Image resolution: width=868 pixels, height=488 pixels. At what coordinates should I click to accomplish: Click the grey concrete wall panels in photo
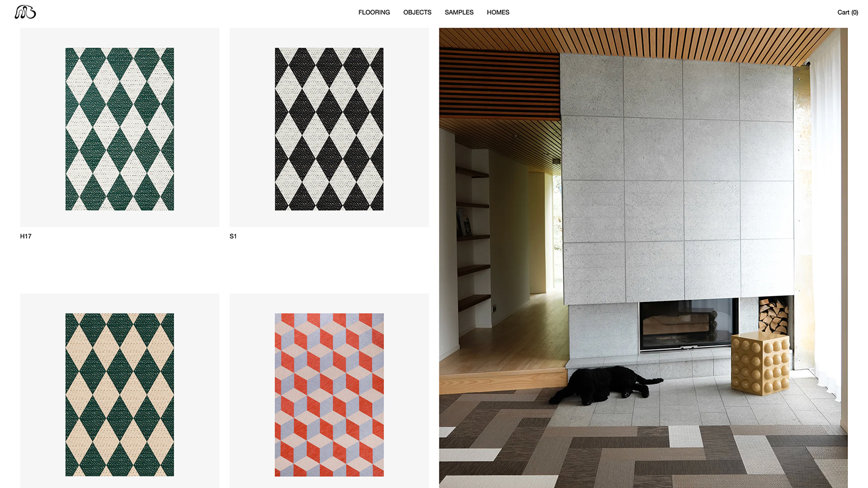point(678,179)
